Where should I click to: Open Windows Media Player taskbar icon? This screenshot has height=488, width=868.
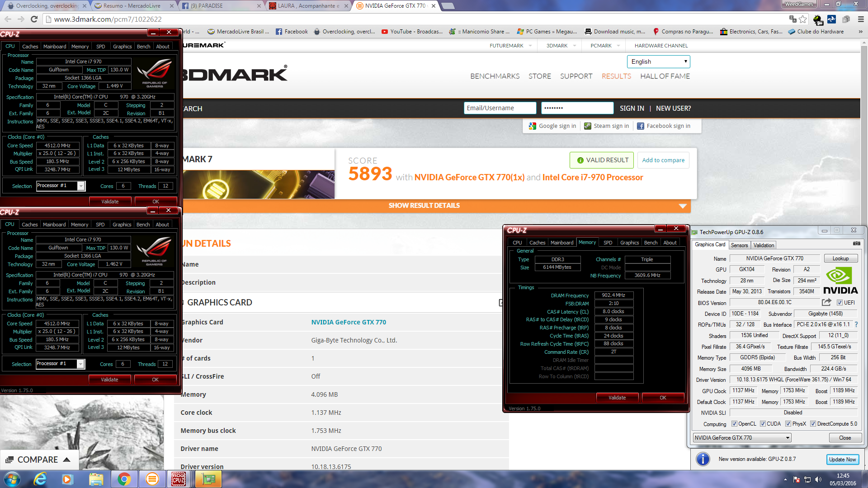[67, 479]
